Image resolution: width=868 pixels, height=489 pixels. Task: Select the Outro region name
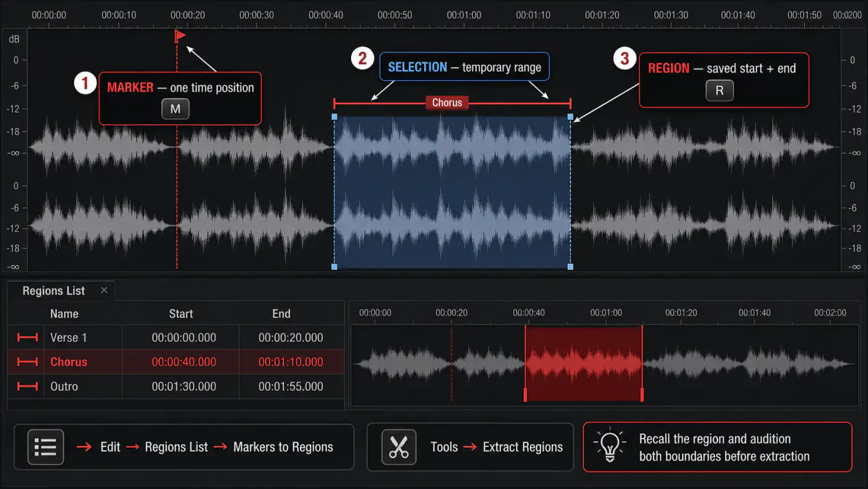click(64, 386)
